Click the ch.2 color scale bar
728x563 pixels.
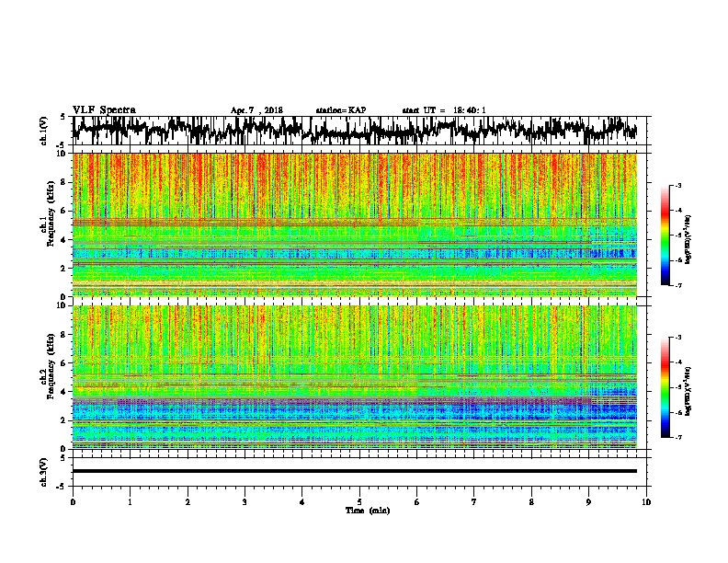click(x=665, y=387)
